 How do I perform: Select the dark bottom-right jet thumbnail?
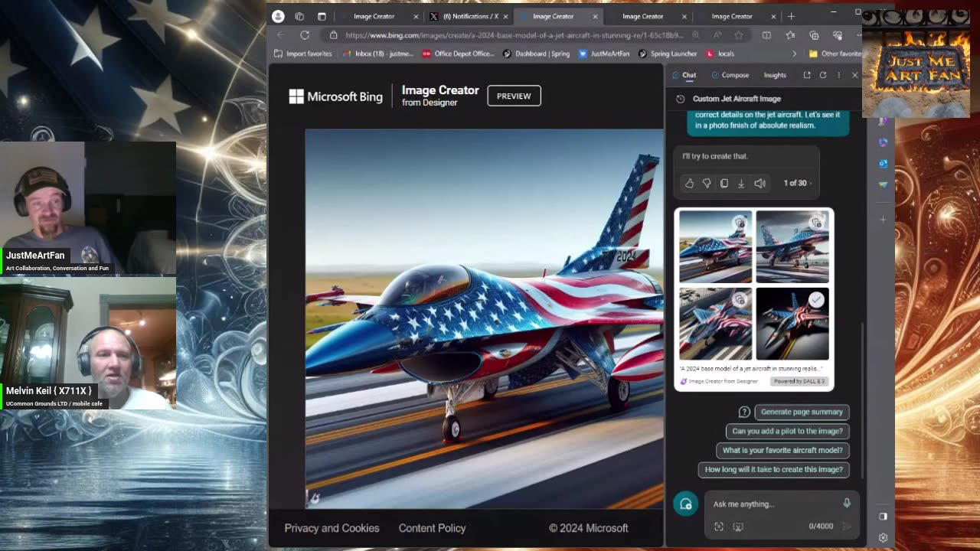[792, 324]
